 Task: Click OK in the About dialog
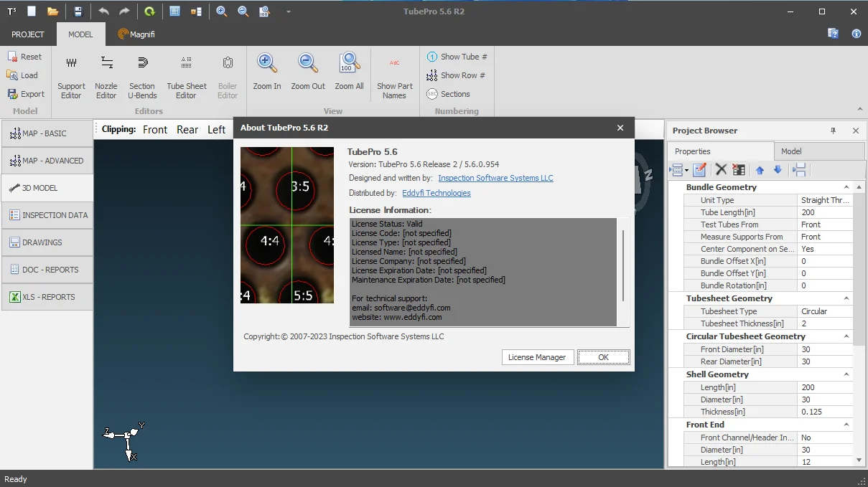click(x=603, y=357)
